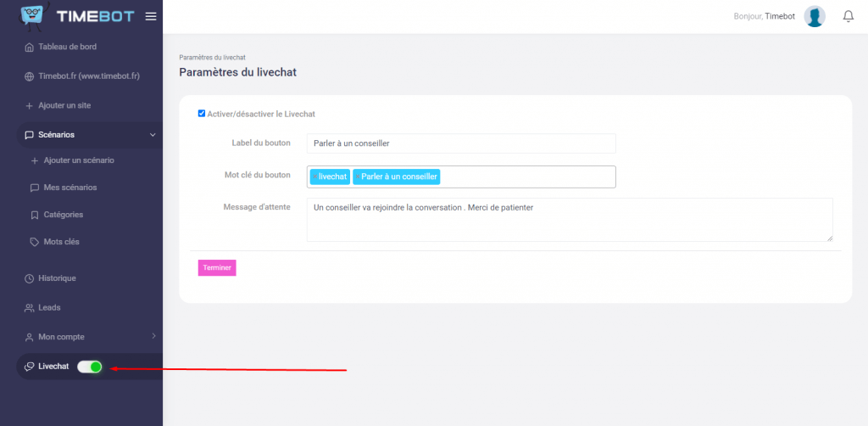The width and height of the screenshot is (868, 426).
Task: Click the home icon beside Tableau de bord
Action: pyautogui.click(x=30, y=48)
